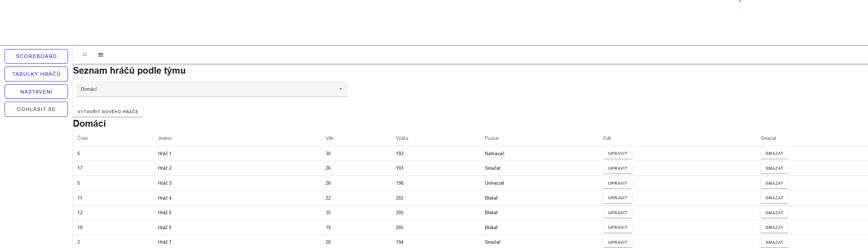The height and width of the screenshot is (248, 868).
Task: Go to Tabulky hráčů section
Action: 36,74
